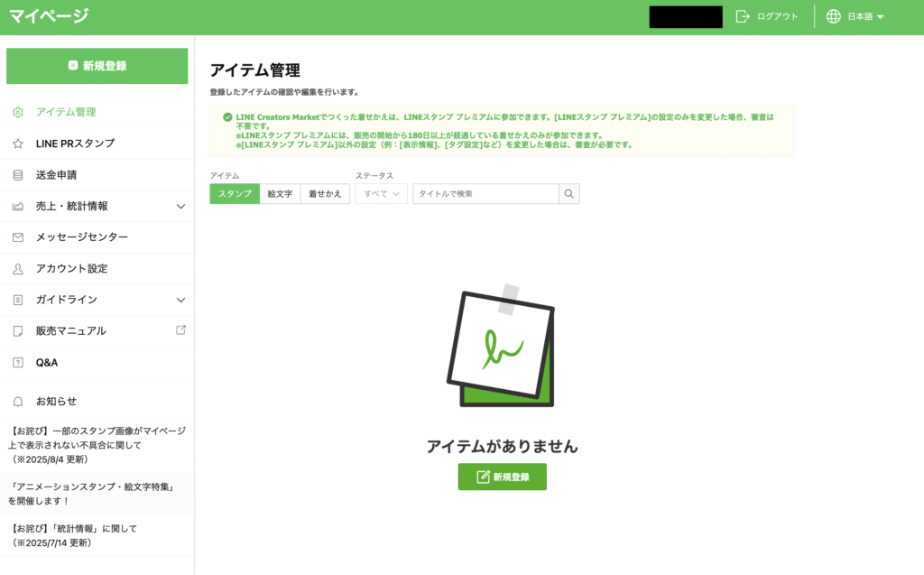The height and width of the screenshot is (575, 924).
Task: Click the bell icon beside お知らせ
Action: click(x=18, y=402)
